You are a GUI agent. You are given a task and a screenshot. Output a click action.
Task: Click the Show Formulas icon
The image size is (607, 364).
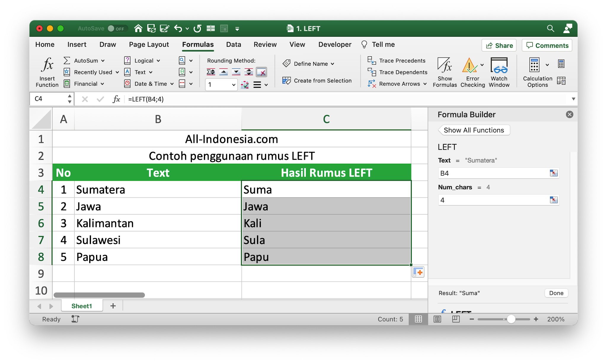445,66
